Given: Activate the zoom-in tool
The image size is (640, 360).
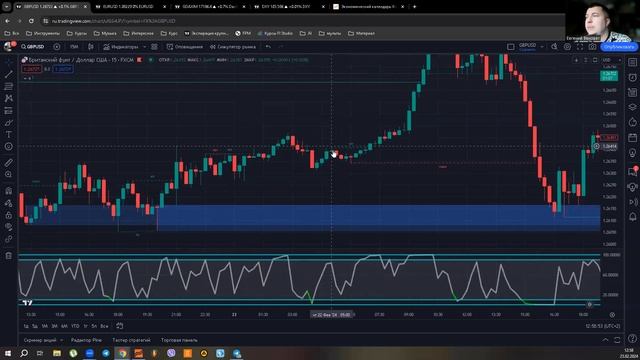Looking at the screenshot, I should [9, 174].
